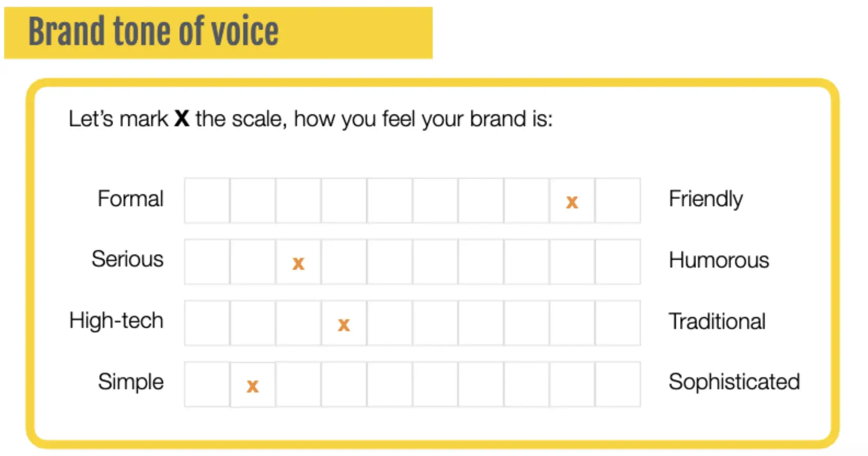Mark the leftmost box beside High-tech
The image size is (868, 456).
tap(207, 323)
